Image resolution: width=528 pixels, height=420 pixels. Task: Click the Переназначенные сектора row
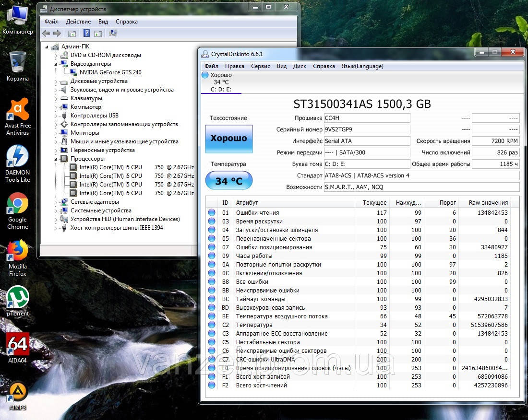tap(358, 238)
